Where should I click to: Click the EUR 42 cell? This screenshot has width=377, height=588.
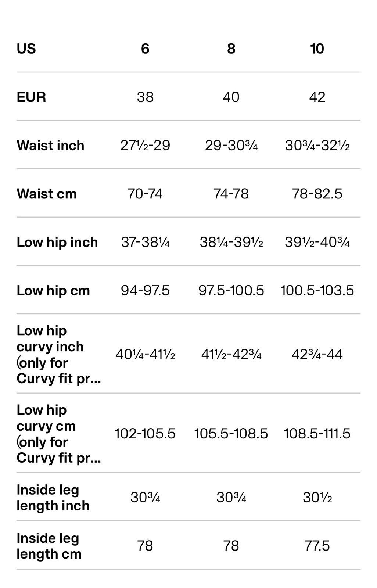(317, 97)
